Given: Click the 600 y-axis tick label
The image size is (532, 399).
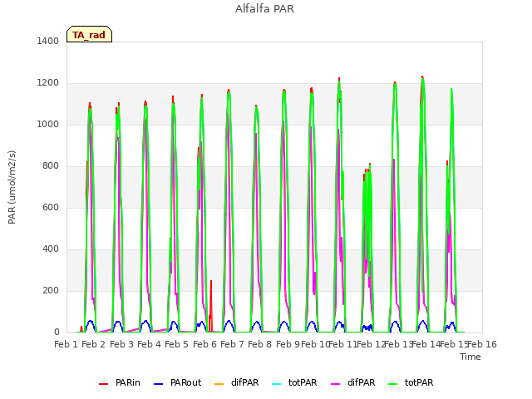Looking at the screenshot, I should 51,207.
